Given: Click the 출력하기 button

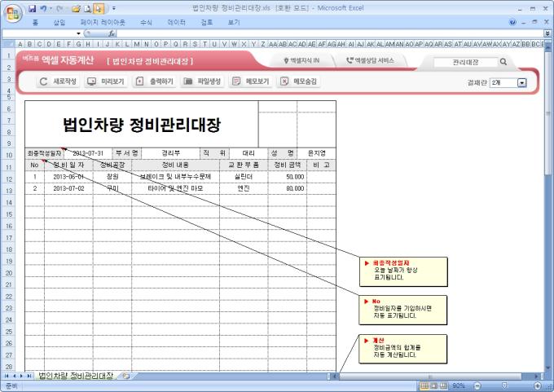Looking at the screenshot, I should [x=155, y=81].
